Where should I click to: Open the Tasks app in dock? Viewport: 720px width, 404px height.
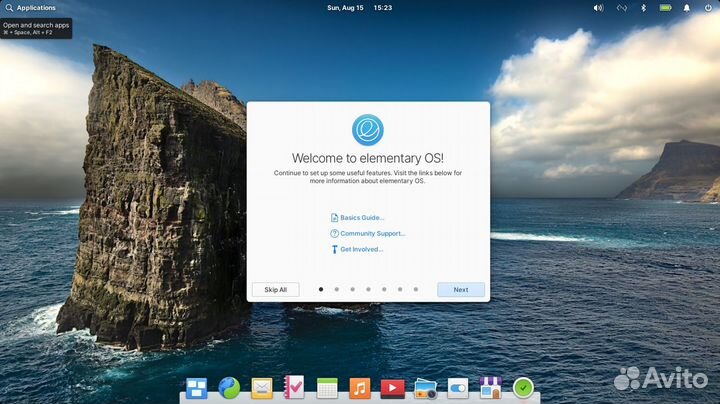click(294, 388)
